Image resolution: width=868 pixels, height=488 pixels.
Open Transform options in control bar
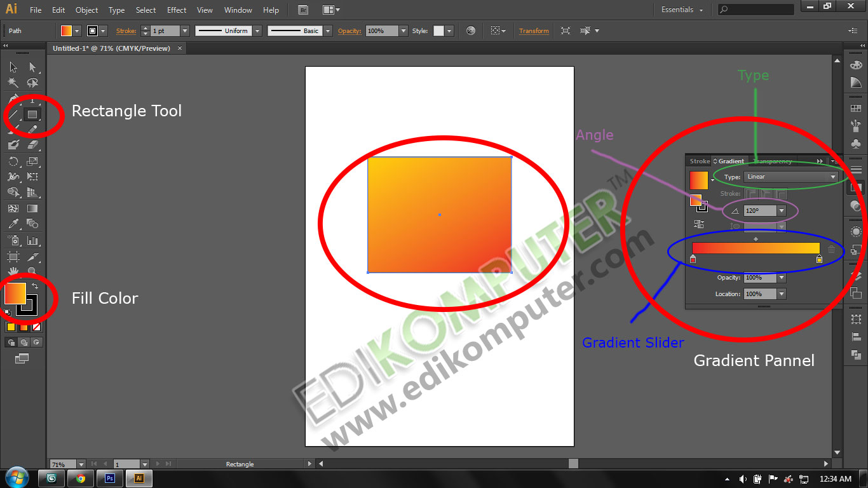pos(534,30)
